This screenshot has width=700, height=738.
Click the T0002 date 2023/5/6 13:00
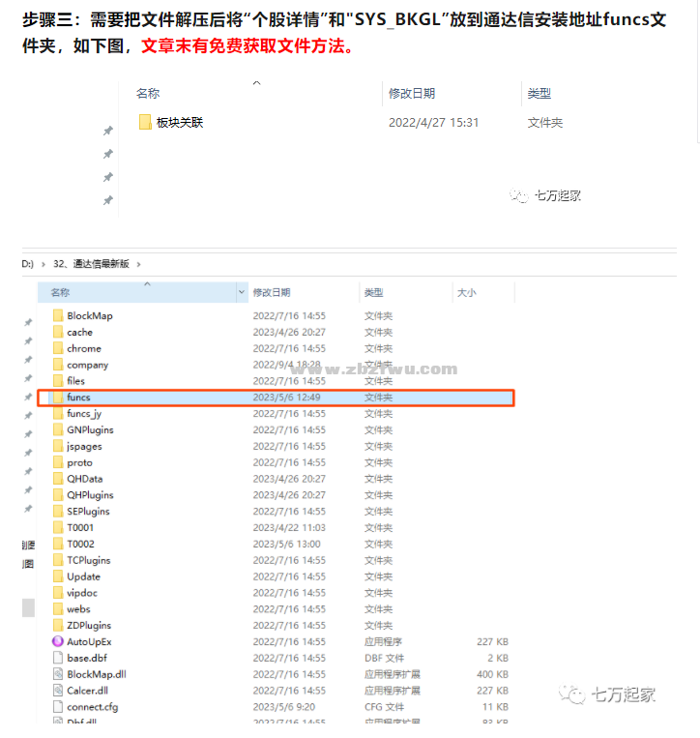[286, 544]
